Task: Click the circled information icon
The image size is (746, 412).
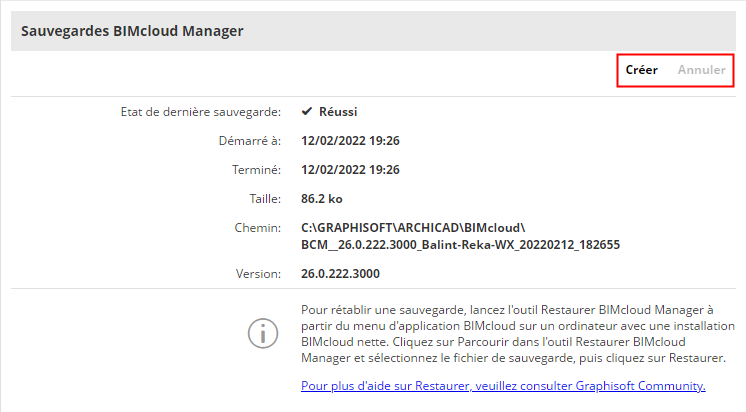Action: point(263,334)
